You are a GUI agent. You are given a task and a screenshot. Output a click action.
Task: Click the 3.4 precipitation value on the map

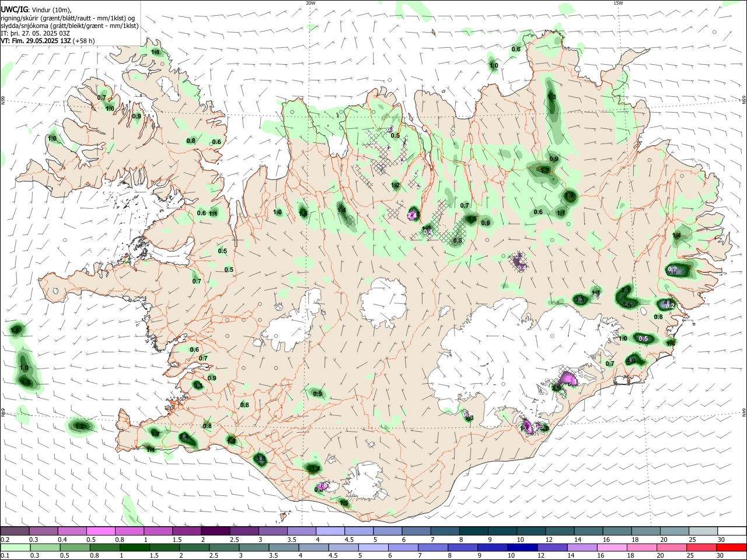coord(184,437)
